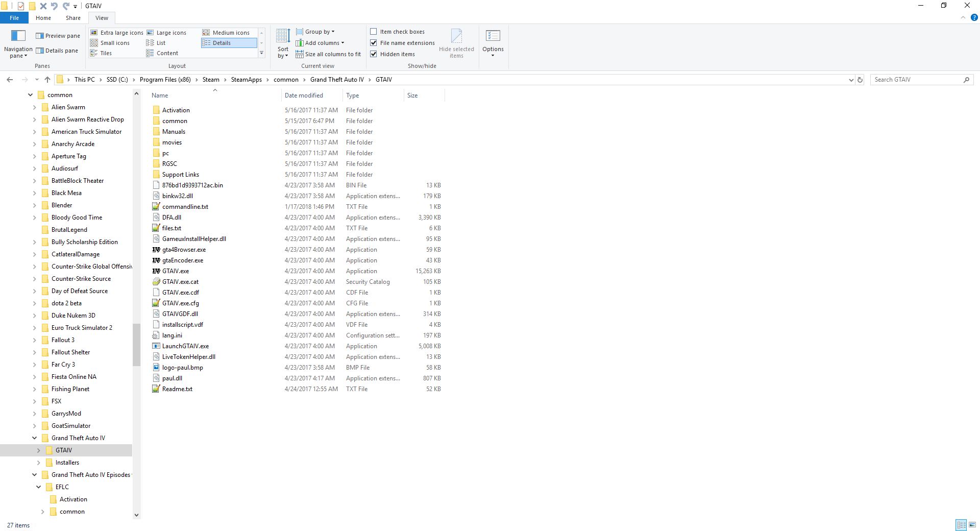Select the lang.ini settings file icon
This screenshot has width=980, height=531.
tap(156, 335)
